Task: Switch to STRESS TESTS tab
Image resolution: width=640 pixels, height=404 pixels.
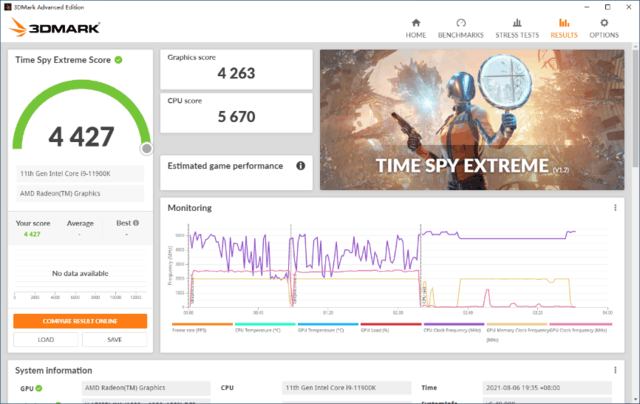Action: tap(517, 29)
